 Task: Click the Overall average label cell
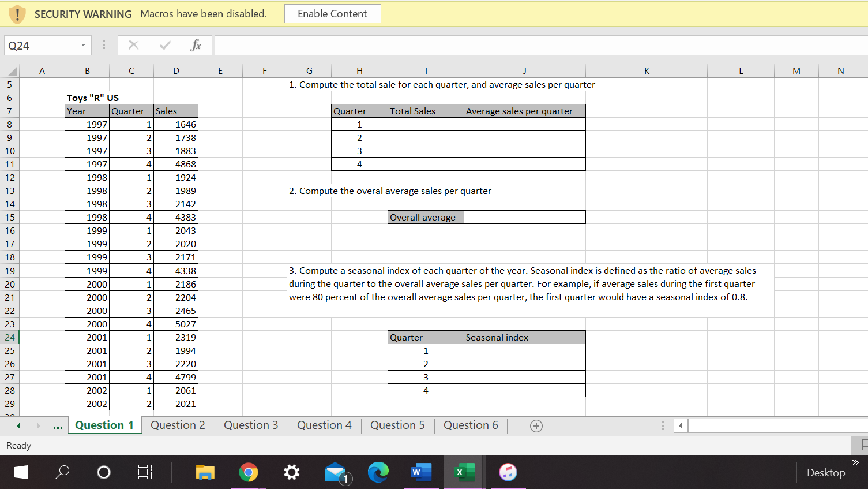426,217
